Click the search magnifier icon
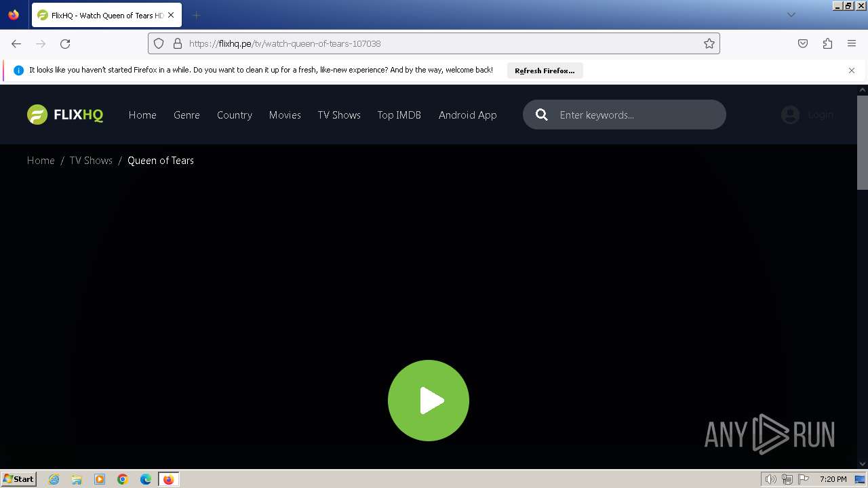This screenshot has height=488, width=868. 541,115
